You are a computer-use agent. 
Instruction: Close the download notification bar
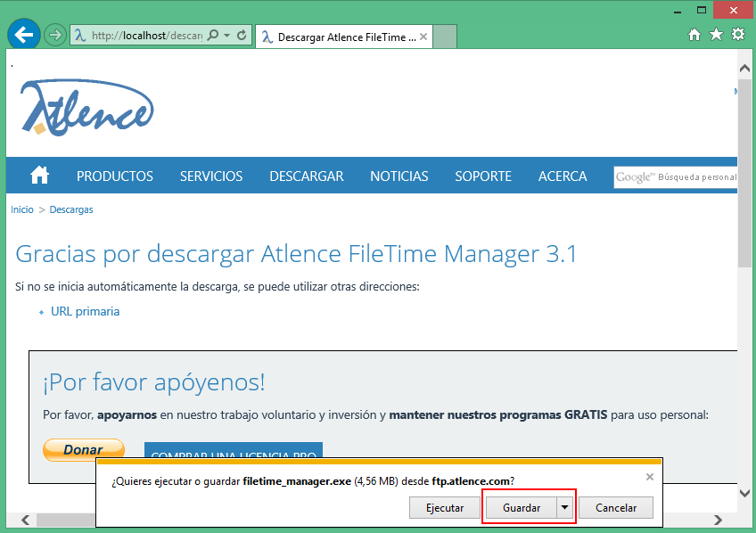click(649, 477)
